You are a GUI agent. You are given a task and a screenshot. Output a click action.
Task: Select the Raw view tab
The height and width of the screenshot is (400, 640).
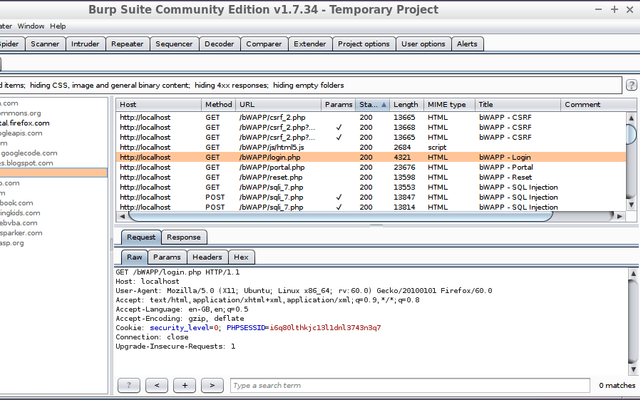click(x=134, y=257)
